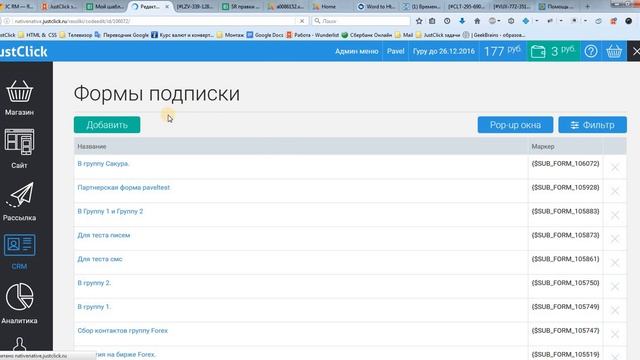Select marker {$SUB_FORM_105883}

565,211
